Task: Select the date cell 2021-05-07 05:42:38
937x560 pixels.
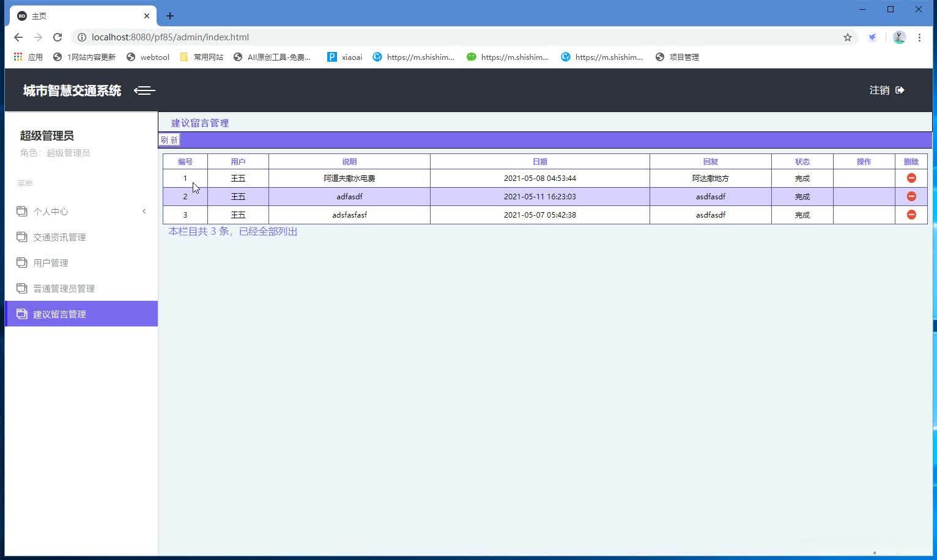Action: tap(540, 215)
